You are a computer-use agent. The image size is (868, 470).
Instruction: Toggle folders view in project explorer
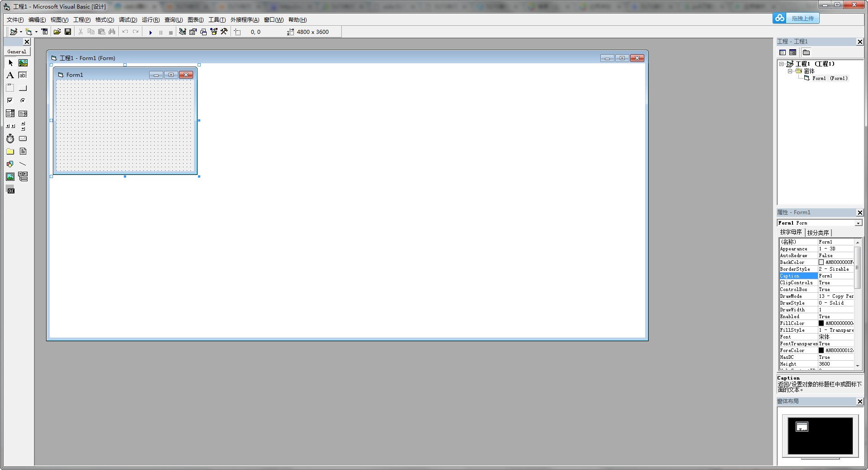click(806, 52)
